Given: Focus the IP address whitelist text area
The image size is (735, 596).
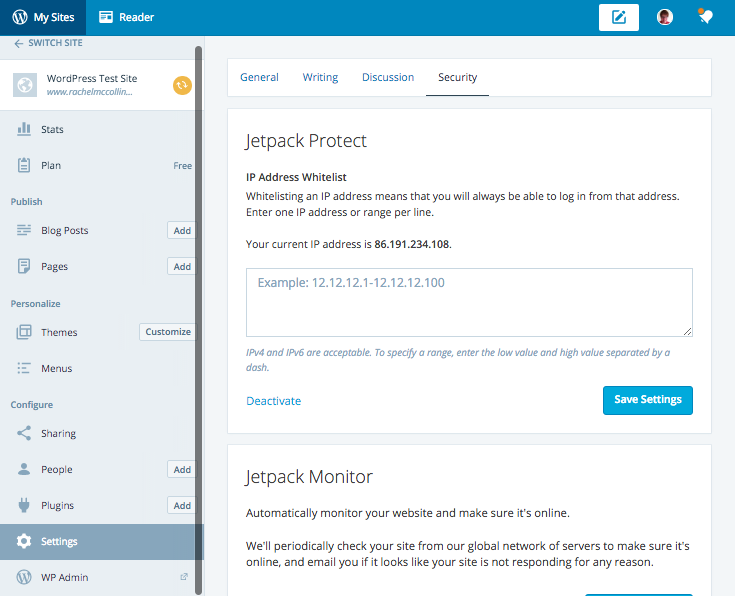Looking at the screenshot, I should coord(469,302).
